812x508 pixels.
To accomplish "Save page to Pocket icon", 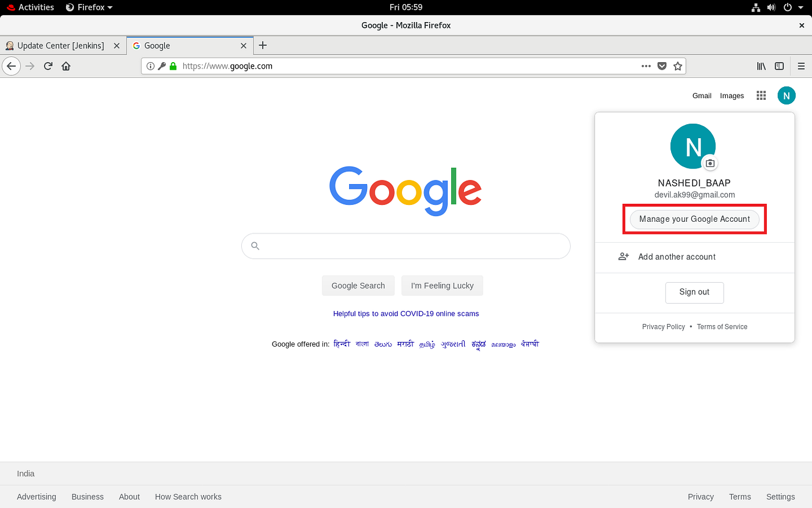I will tap(662, 66).
